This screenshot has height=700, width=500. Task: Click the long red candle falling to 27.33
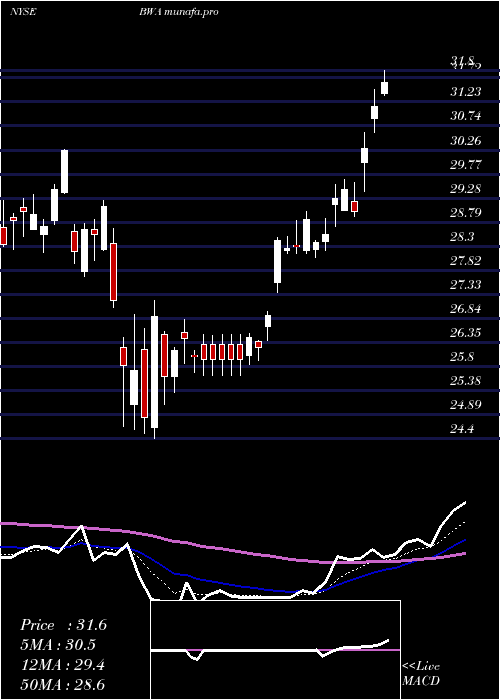click(x=113, y=268)
